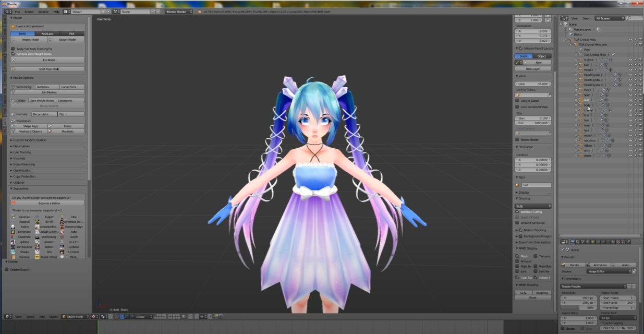Disable Backface Culling
644x334 pixels.
point(517,212)
